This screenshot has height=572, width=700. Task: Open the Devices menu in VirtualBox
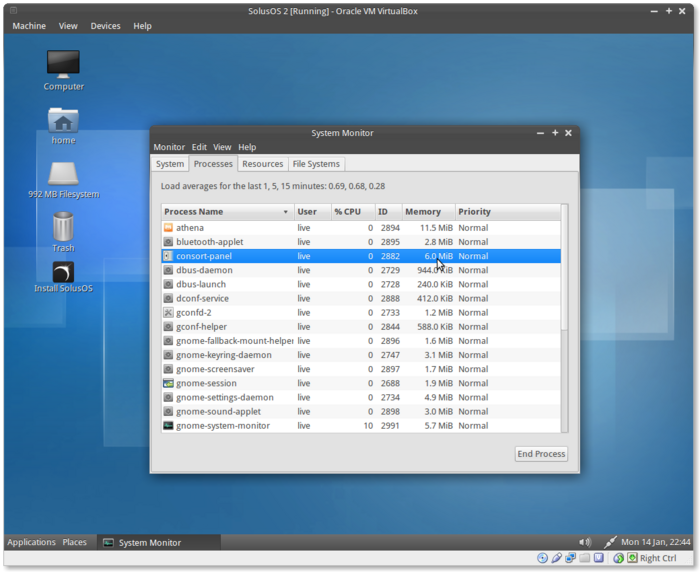click(105, 26)
